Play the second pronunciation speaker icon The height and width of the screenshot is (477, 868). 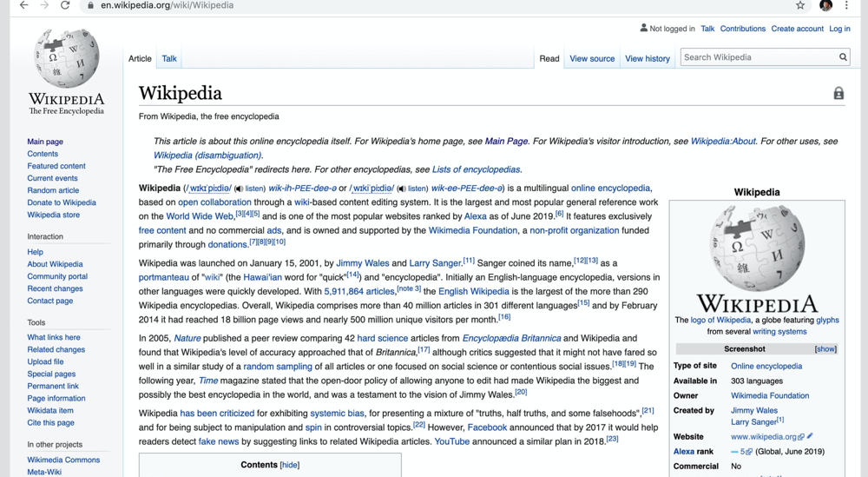coord(401,189)
